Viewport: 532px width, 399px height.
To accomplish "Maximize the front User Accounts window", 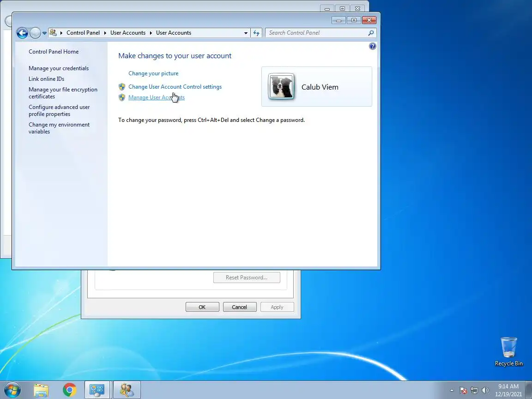I will pyautogui.click(x=354, y=20).
